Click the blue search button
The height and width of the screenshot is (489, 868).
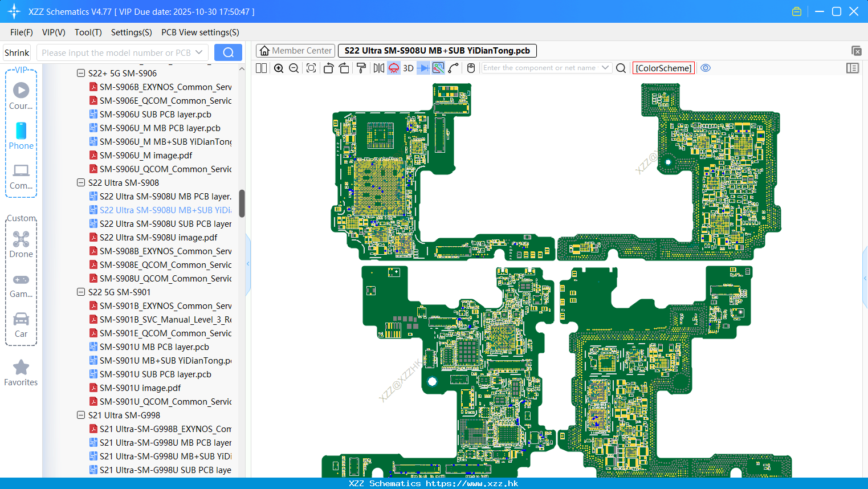[228, 52]
